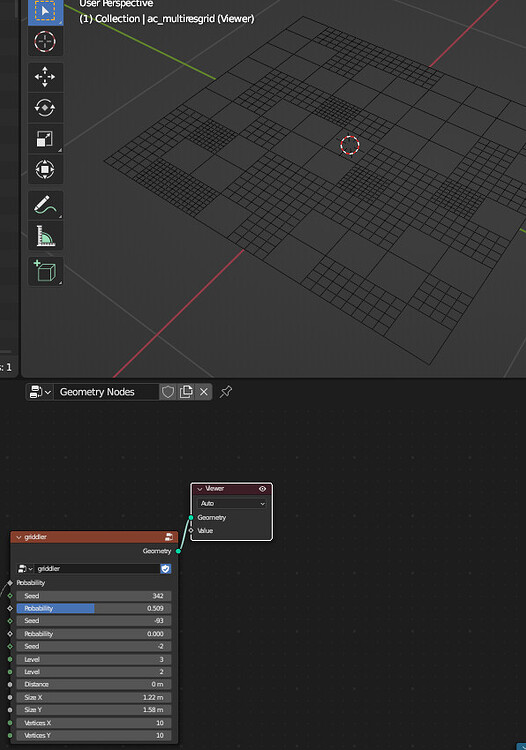
Task: Click the griddler Geometry output socket
Action: tap(178, 551)
